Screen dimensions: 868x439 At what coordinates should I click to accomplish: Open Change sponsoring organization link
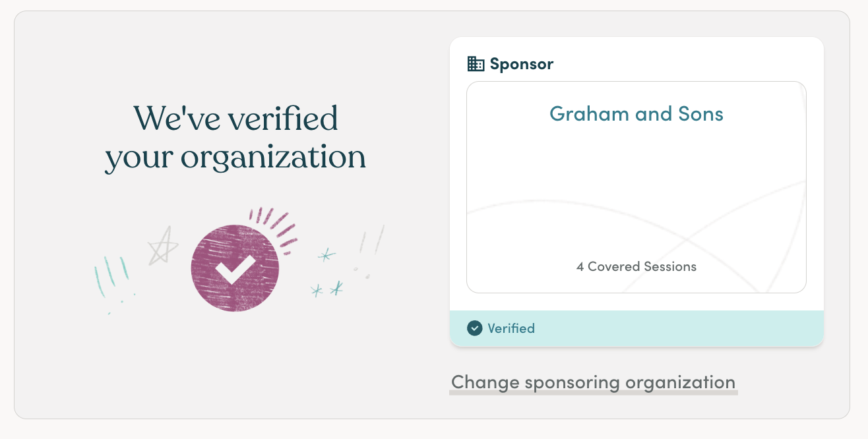[x=593, y=382]
